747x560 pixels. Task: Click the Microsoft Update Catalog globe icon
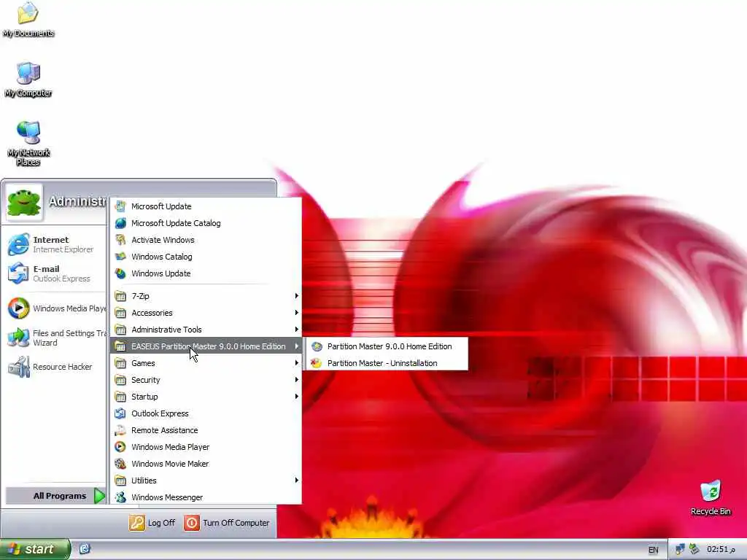[x=120, y=223]
